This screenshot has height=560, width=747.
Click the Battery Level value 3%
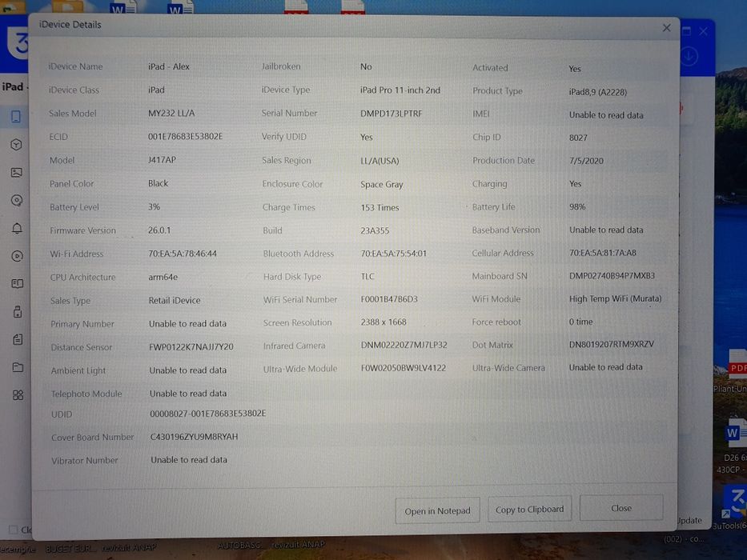(x=154, y=206)
